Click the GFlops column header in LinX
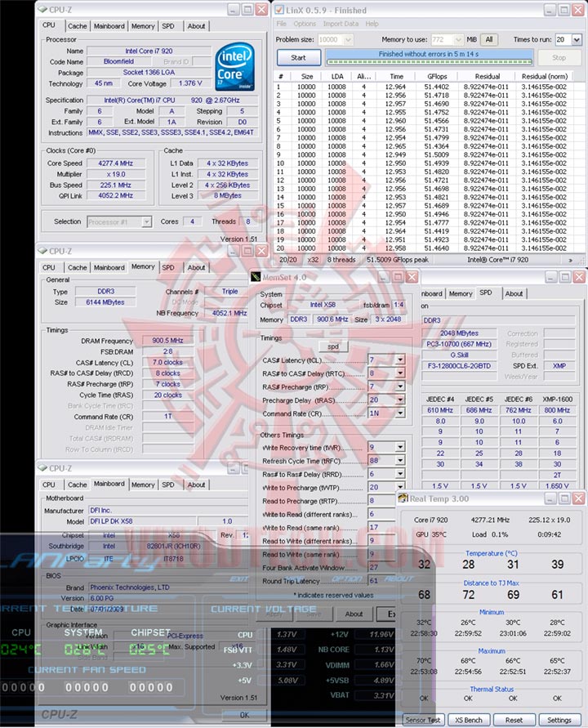Image resolution: width=588 pixels, height=728 pixels. [x=437, y=77]
